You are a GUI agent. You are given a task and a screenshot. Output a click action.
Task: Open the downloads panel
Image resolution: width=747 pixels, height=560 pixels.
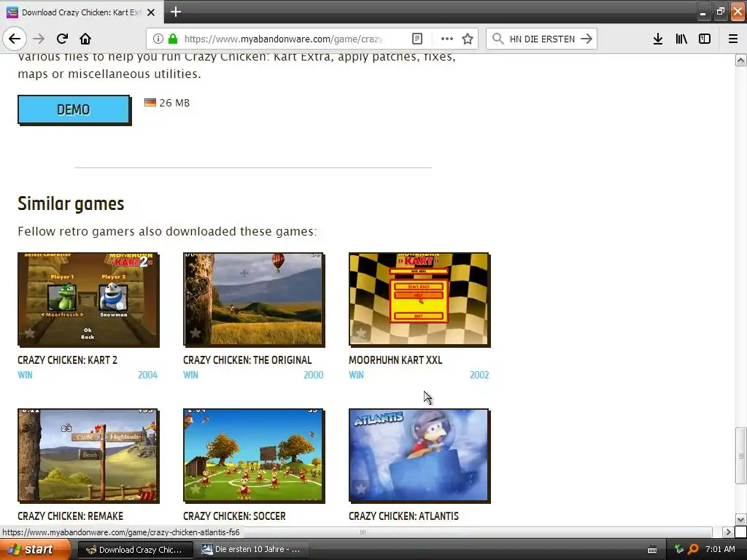658,39
